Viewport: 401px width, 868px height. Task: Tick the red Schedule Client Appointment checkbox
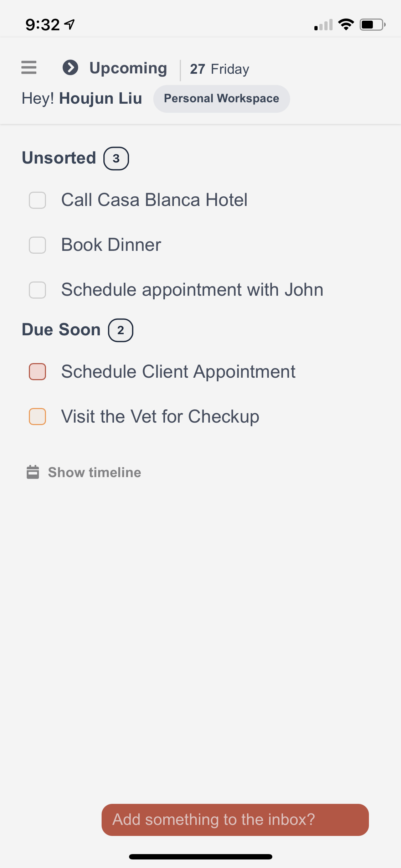pos(37,372)
